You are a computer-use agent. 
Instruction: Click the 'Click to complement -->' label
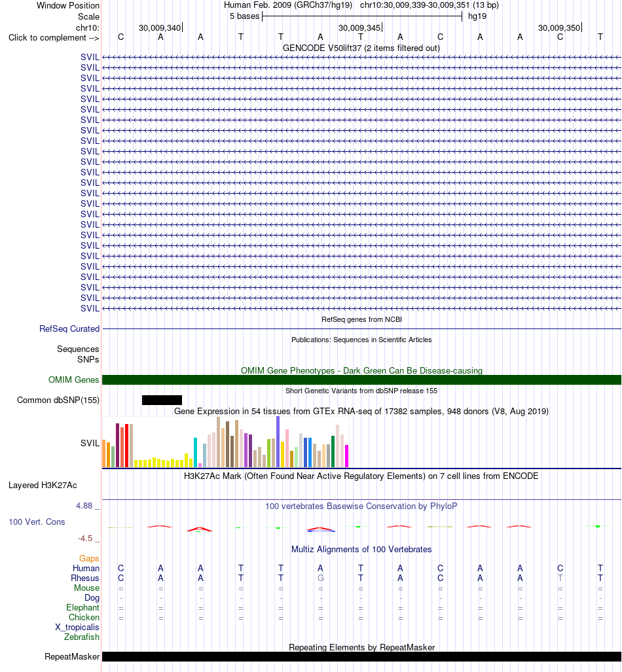(x=54, y=38)
